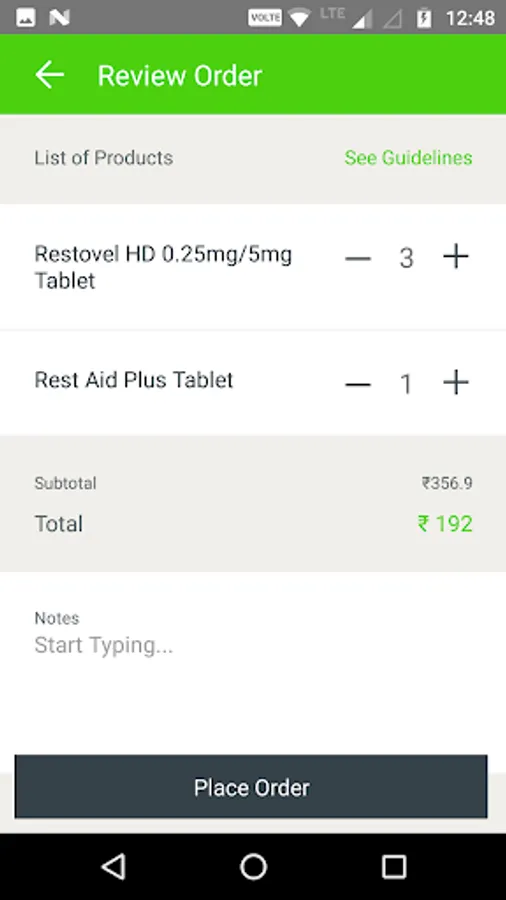The image size is (506, 900).
Task: Tap the N notification icon in status bar
Action: coord(59,18)
